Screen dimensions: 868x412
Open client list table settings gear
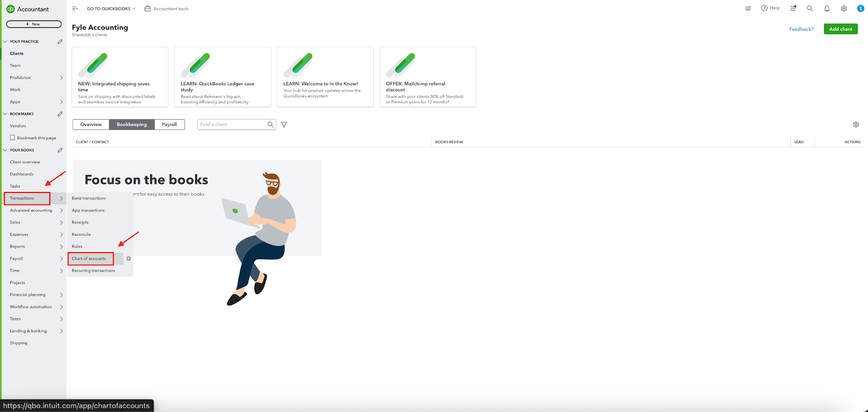[856, 125]
